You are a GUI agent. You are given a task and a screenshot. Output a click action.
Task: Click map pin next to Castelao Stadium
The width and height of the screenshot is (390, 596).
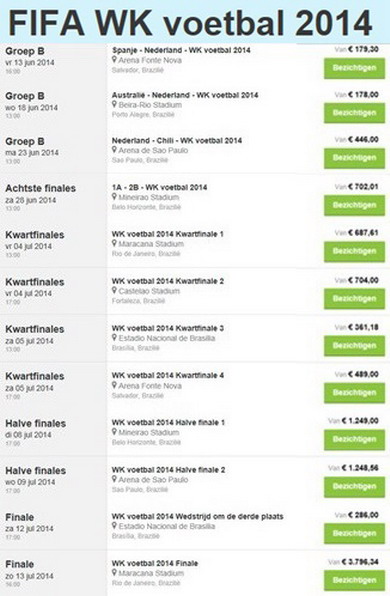114,291
